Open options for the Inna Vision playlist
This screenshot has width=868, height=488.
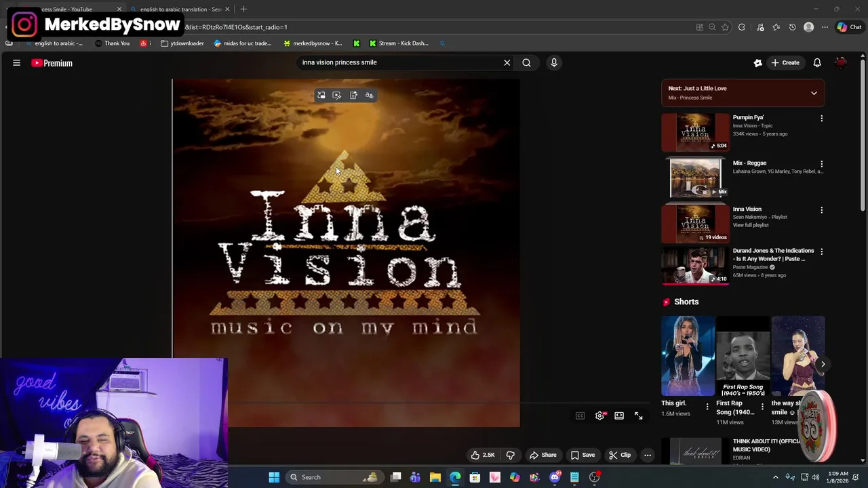821,210
